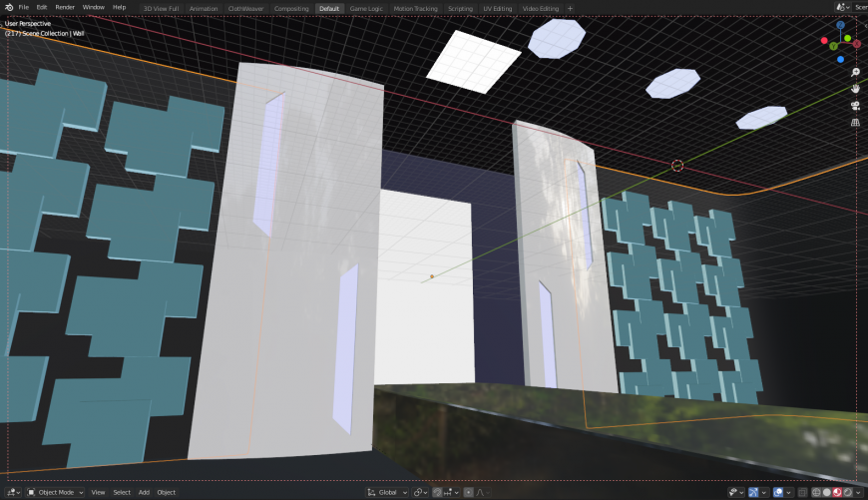868x500 pixels.
Task: Open the Render menu
Action: (x=64, y=7)
